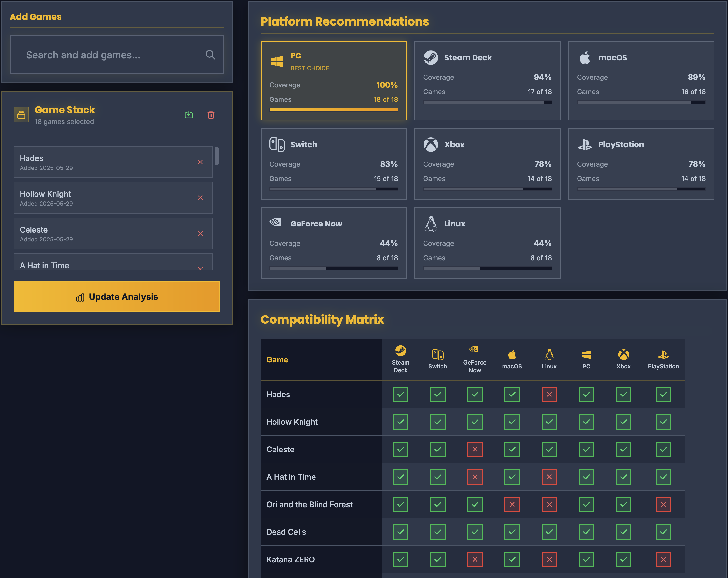Viewport: 728px width, 578px height.
Task: Click the Linux column header icon in the matrix
Action: (549, 355)
